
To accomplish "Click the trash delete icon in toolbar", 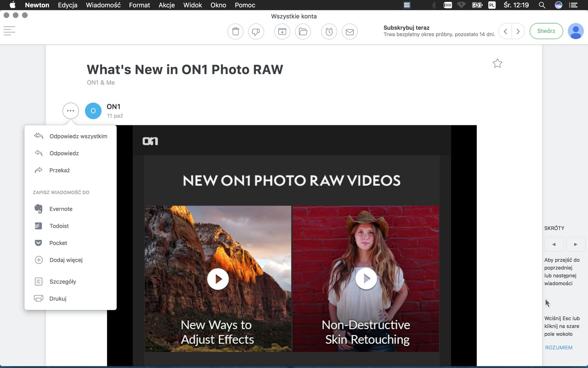I will [236, 31].
